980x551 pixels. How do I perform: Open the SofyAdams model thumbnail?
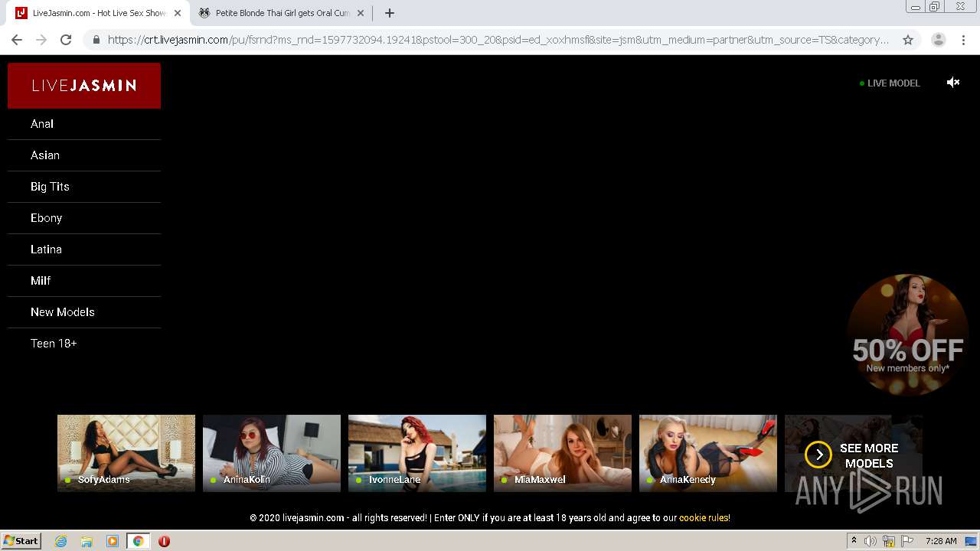click(x=126, y=453)
